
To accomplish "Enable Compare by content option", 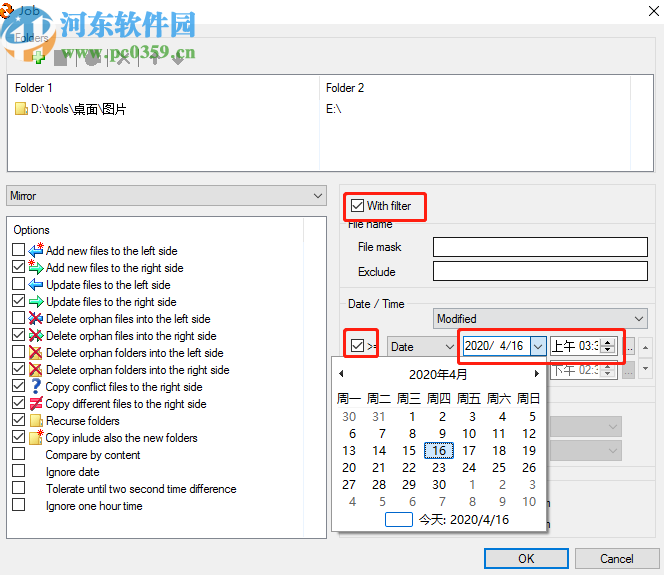I will click(19, 453).
